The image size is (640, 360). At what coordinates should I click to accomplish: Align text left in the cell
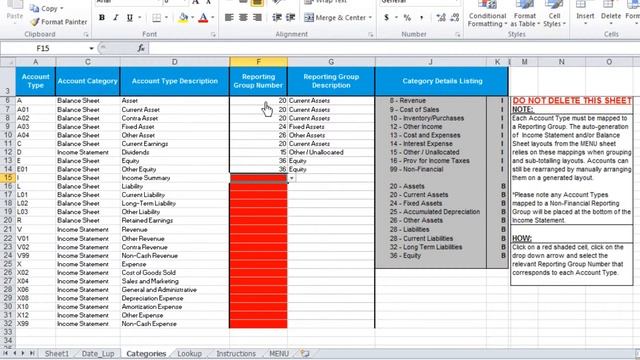coord(229,18)
